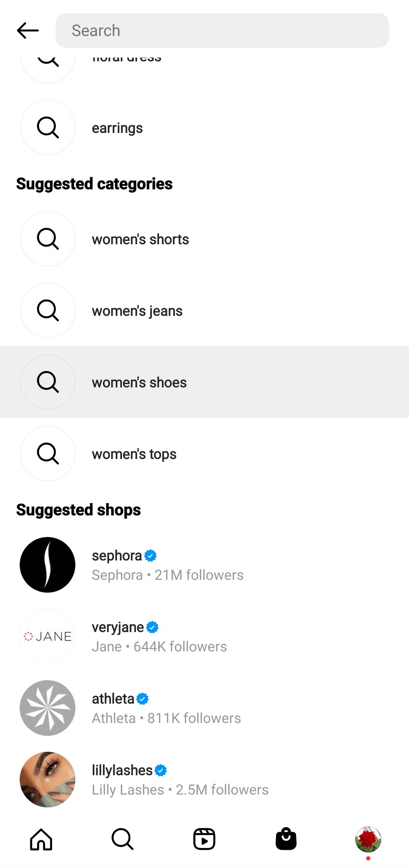
Task: Choose women's jeans category
Action: (x=204, y=311)
